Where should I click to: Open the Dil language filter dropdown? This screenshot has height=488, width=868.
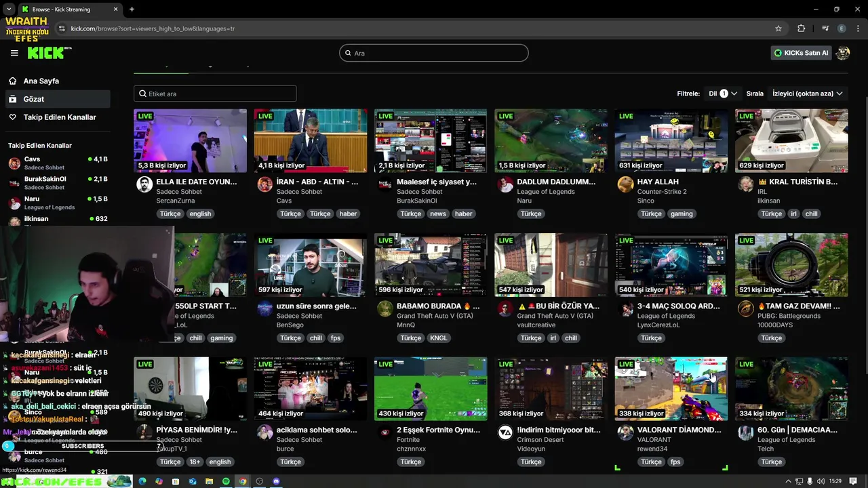point(723,94)
